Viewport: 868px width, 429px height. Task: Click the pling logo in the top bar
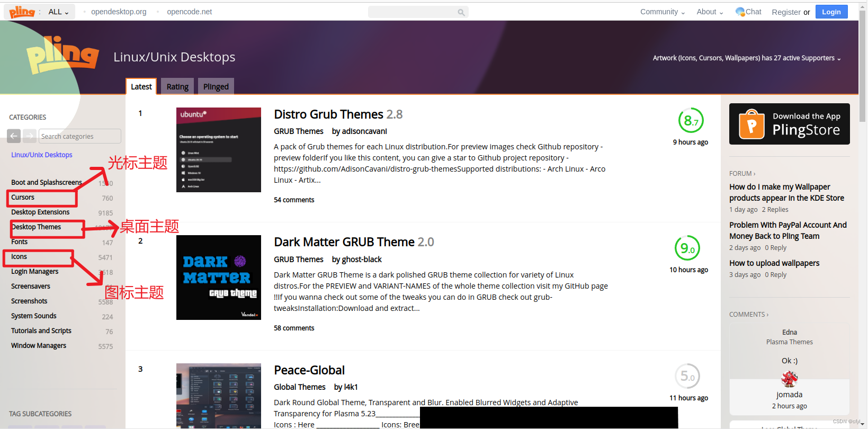(22, 11)
